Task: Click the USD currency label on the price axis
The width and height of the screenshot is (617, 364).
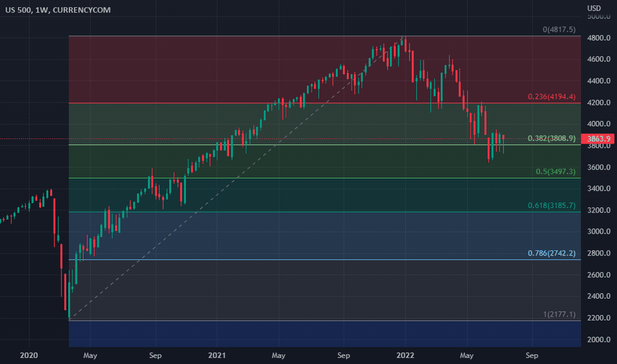Action: click(594, 8)
